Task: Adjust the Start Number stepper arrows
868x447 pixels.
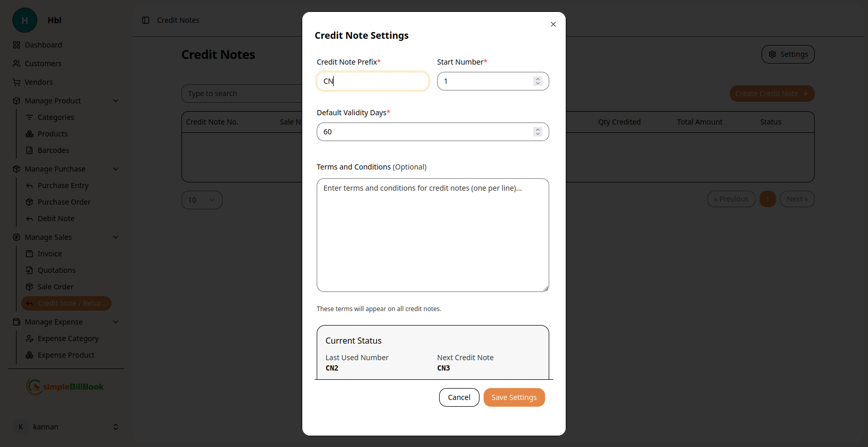Action: 538,81
